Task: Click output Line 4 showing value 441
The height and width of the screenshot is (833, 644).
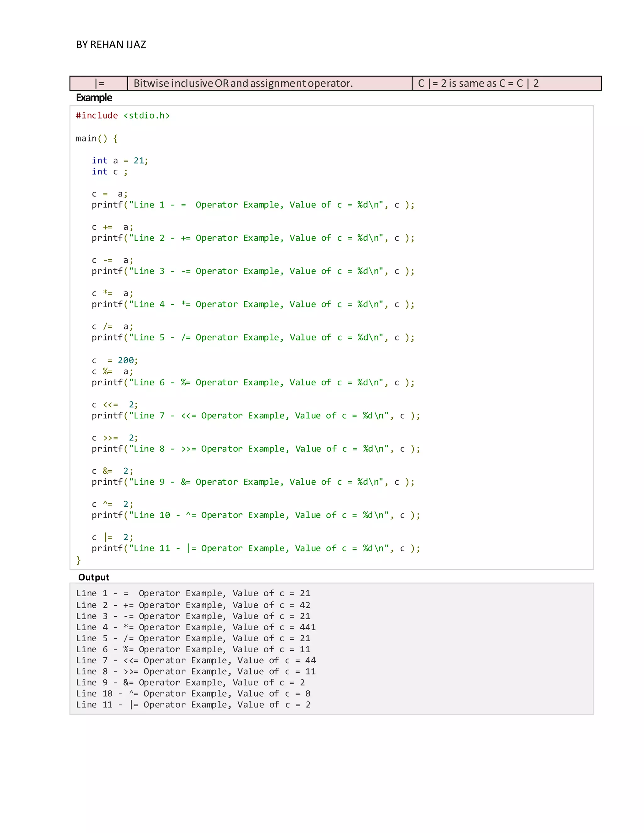Action: click(195, 627)
